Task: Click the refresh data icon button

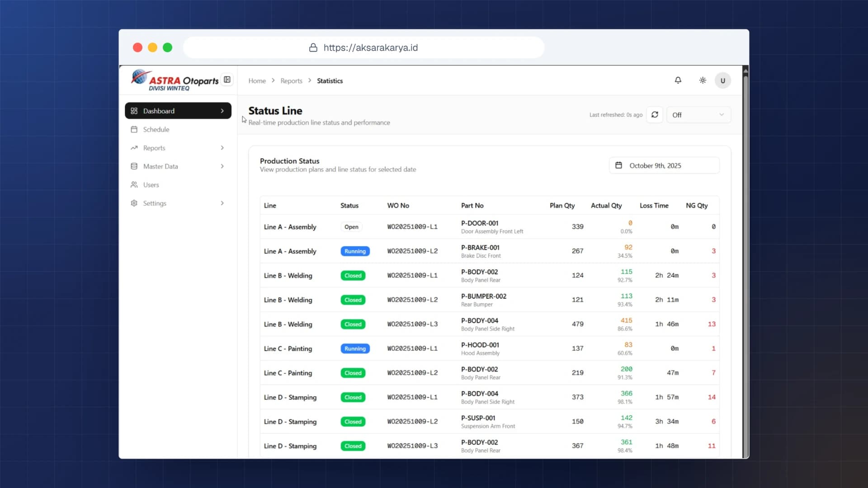Action: coord(655,115)
